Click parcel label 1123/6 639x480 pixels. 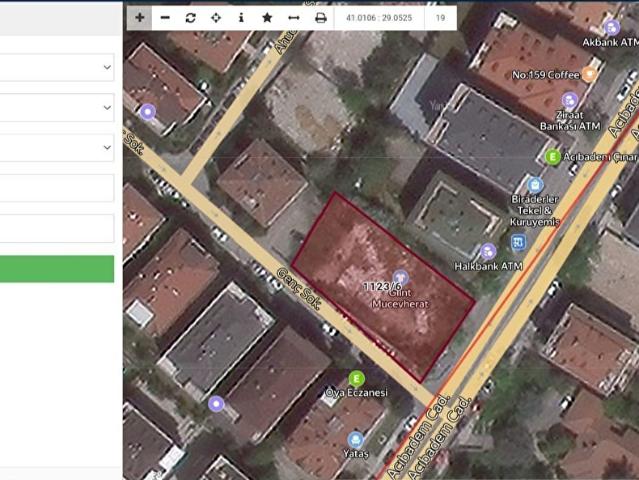pyautogui.click(x=382, y=286)
